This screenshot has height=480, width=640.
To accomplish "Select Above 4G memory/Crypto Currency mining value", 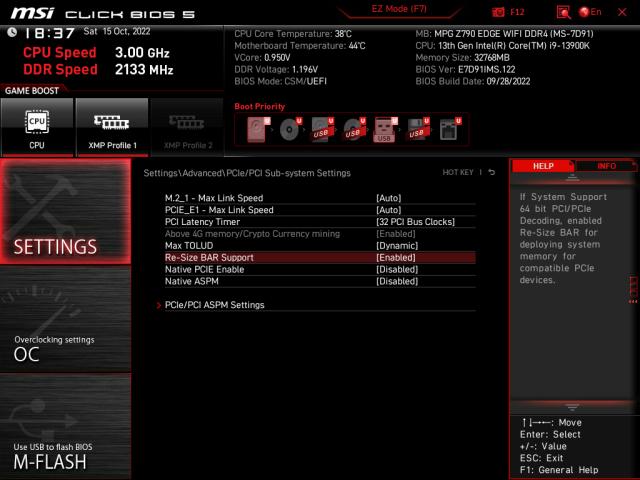I will click(x=396, y=234).
